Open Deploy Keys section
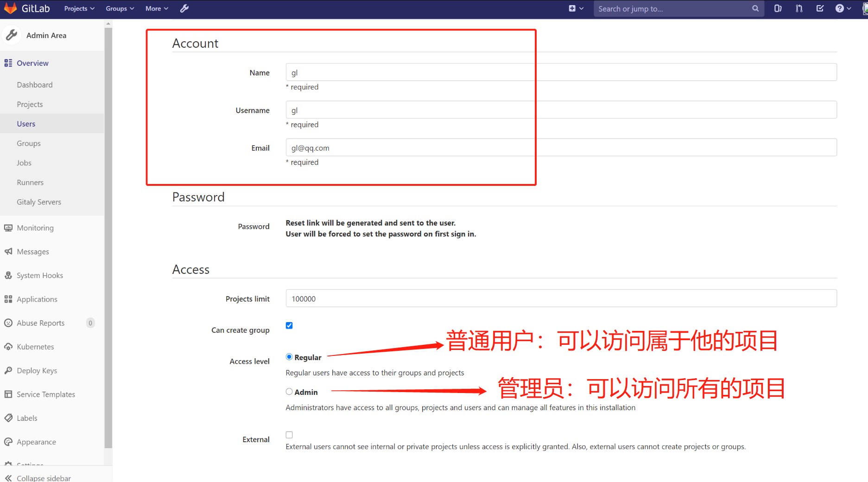The height and width of the screenshot is (482, 868). point(37,371)
